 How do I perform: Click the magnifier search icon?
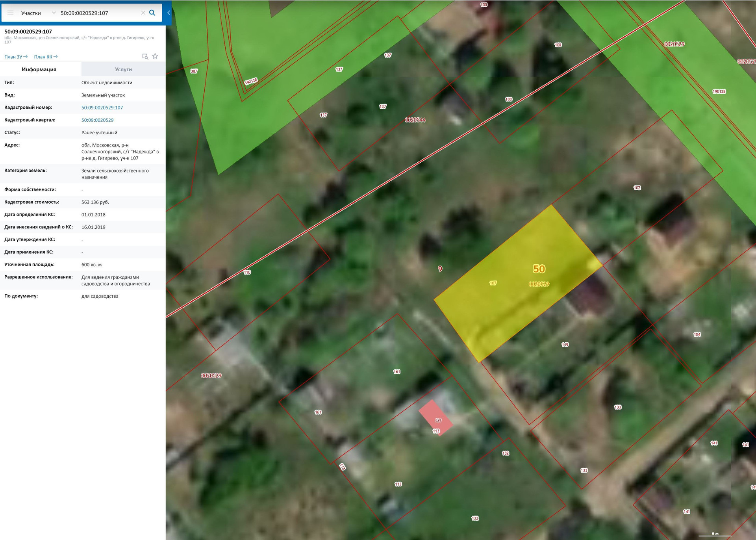[152, 13]
